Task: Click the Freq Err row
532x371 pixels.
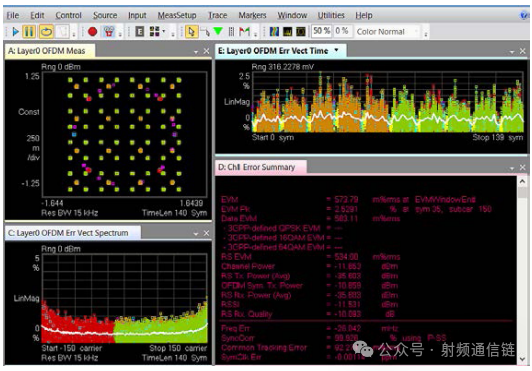Action: pyautogui.click(x=309, y=328)
